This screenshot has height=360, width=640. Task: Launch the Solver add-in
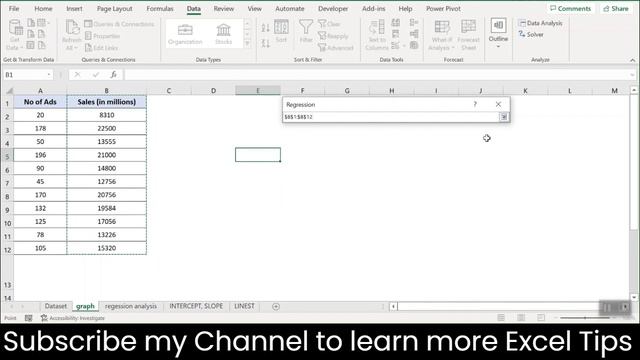(531, 35)
